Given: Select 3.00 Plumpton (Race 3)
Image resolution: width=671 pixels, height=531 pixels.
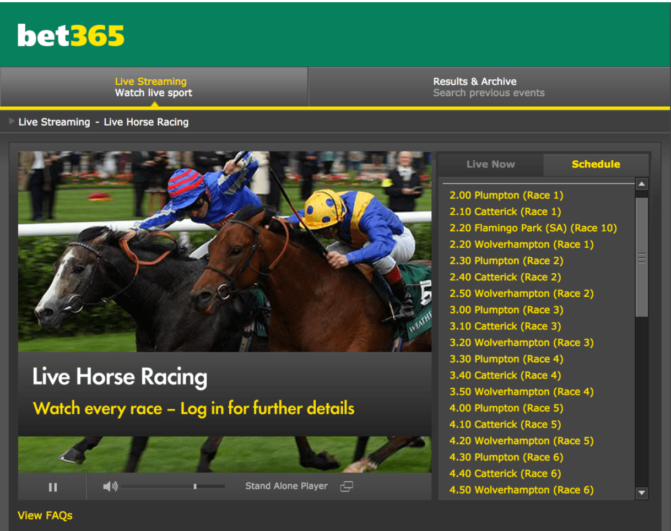Looking at the screenshot, I should point(506,310).
